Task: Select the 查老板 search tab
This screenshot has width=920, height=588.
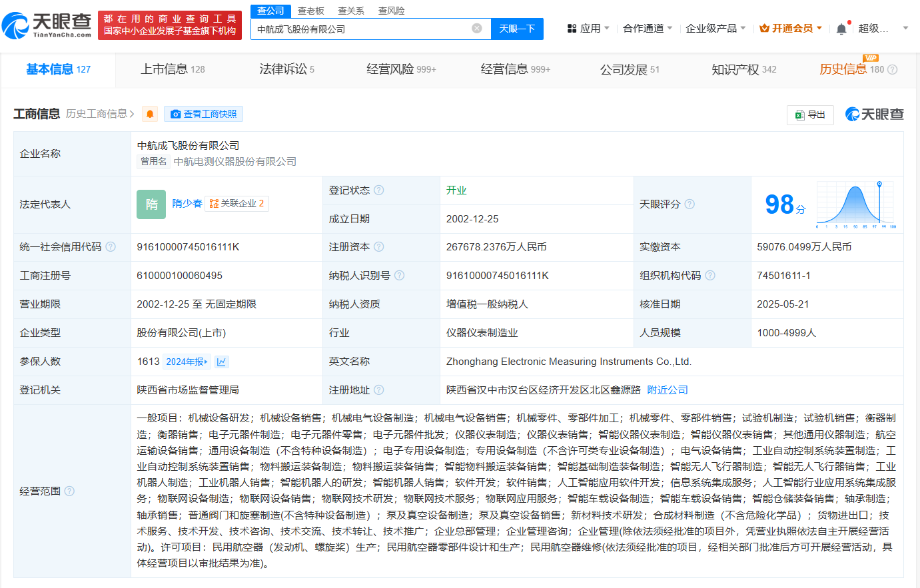Action: pyautogui.click(x=310, y=11)
